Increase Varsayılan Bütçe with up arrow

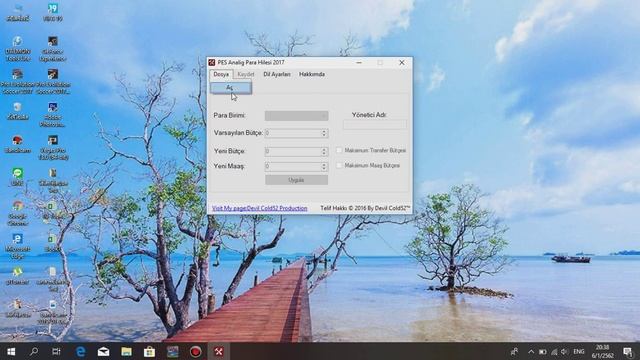pos(324,131)
